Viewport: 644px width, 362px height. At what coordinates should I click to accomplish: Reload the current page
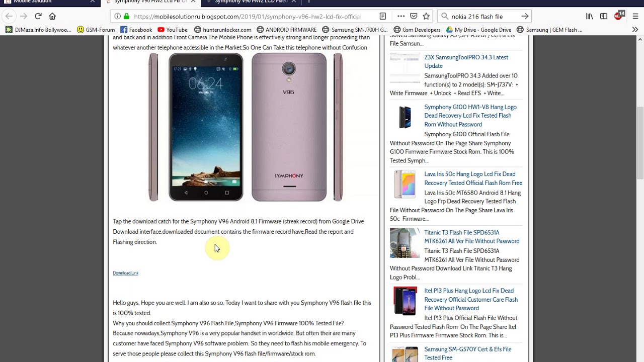coord(38,16)
